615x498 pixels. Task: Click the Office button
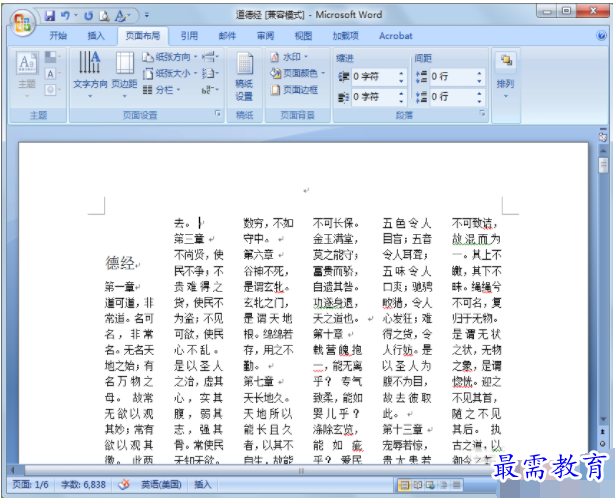pos(22,22)
